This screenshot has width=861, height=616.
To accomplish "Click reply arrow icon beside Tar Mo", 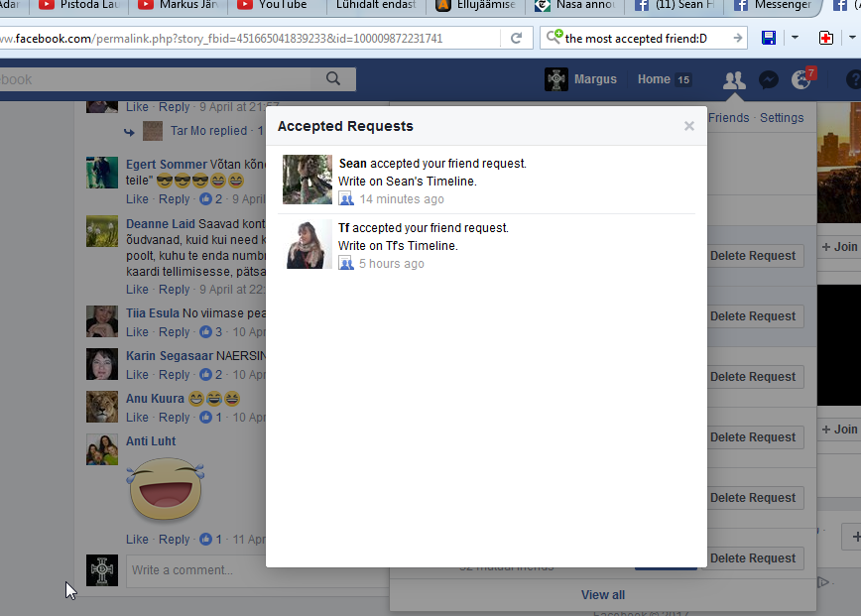I will [129, 132].
